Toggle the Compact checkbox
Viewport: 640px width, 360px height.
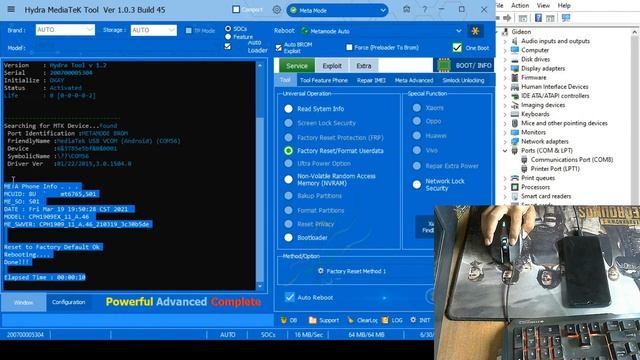click(x=236, y=9)
